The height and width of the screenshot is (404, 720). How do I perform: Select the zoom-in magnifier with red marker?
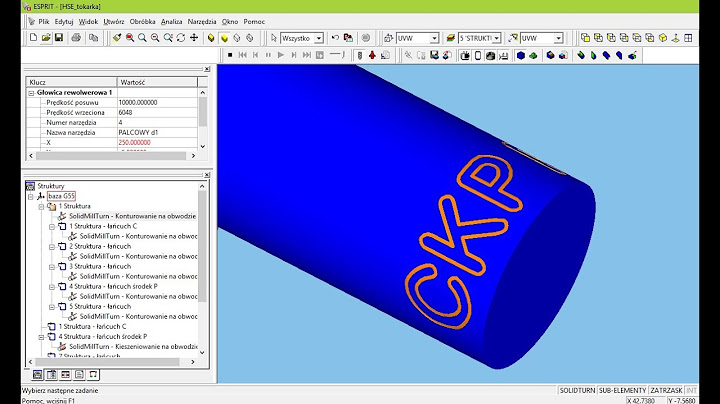pyautogui.click(x=130, y=38)
